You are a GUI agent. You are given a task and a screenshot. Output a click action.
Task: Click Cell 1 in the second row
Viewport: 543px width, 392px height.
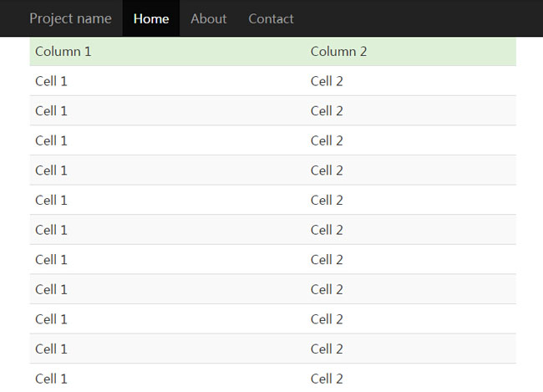coord(52,111)
